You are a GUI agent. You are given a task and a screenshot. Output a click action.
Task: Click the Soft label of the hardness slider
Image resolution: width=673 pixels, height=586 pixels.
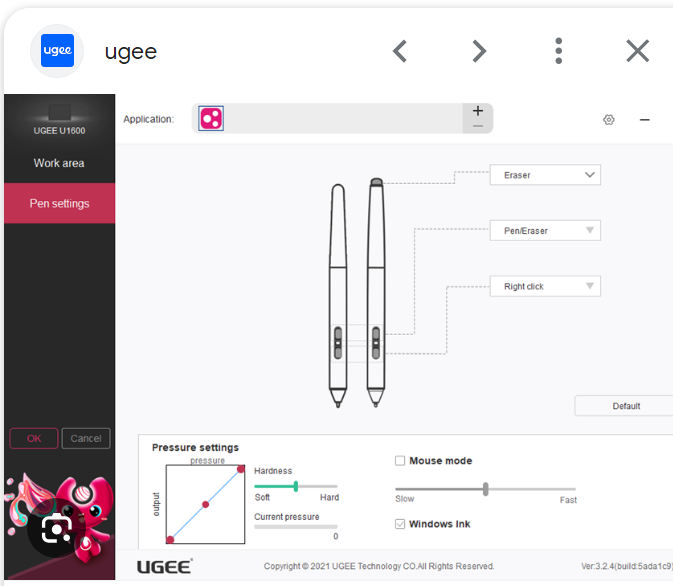click(x=262, y=498)
